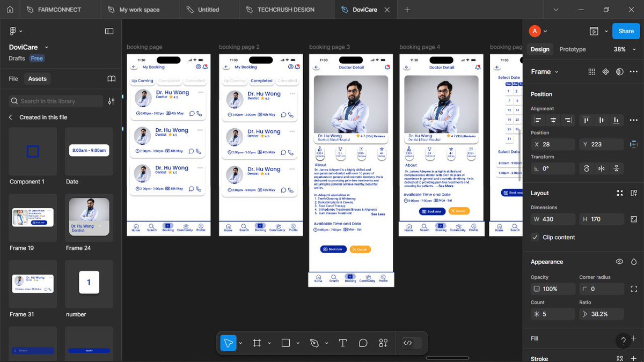This screenshot has width=644, height=362.
Task: Toggle independent corner radius
Action: coord(634,289)
